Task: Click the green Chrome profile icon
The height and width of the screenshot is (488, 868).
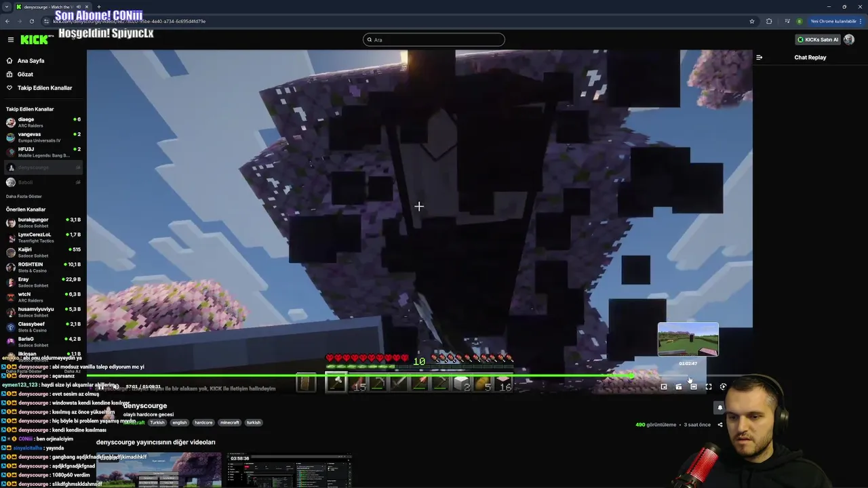Action: pos(800,21)
